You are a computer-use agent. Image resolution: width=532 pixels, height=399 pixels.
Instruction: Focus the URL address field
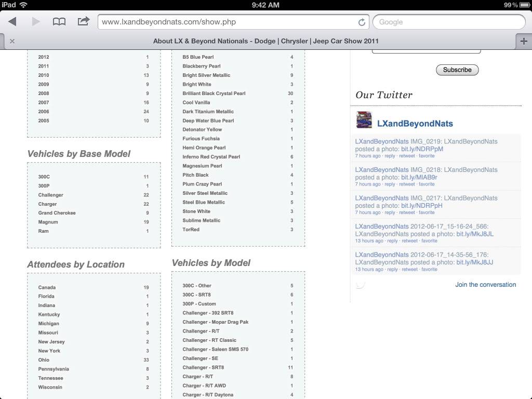tap(233, 22)
